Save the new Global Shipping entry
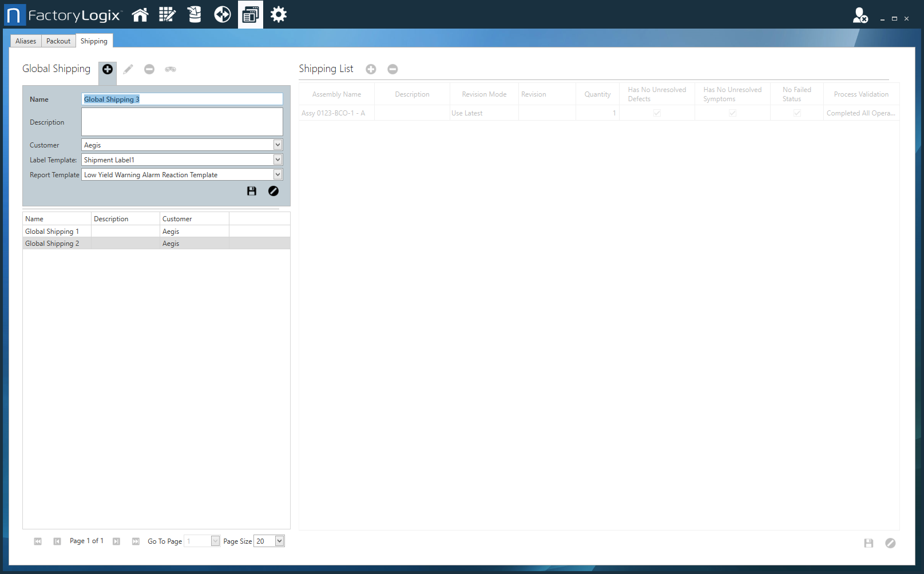 (x=252, y=191)
